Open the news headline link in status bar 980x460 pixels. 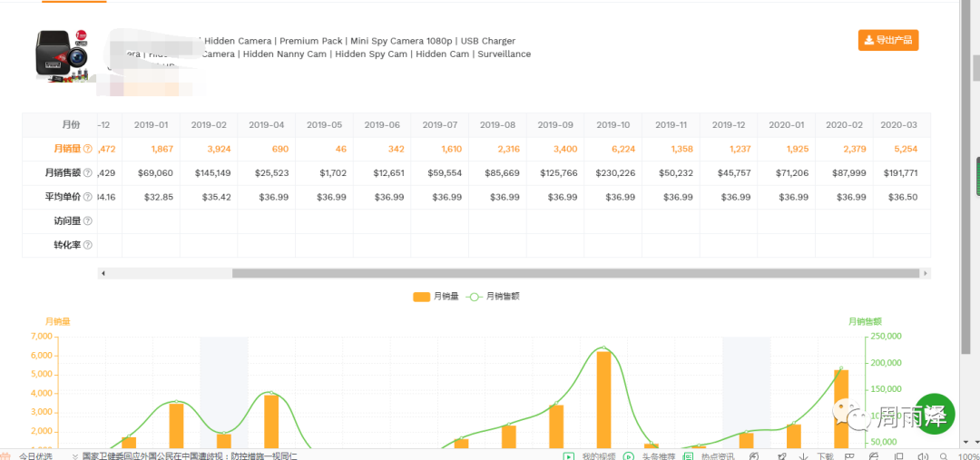(189, 455)
